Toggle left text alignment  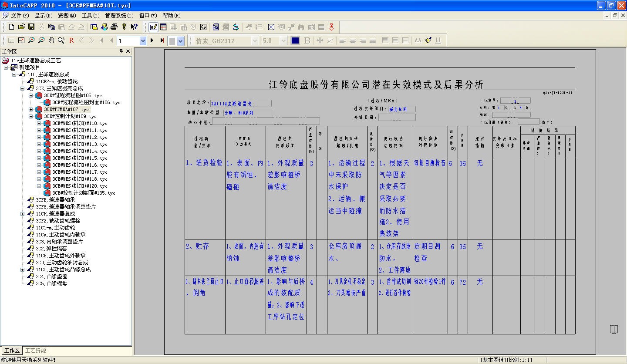pyautogui.click(x=343, y=40)
